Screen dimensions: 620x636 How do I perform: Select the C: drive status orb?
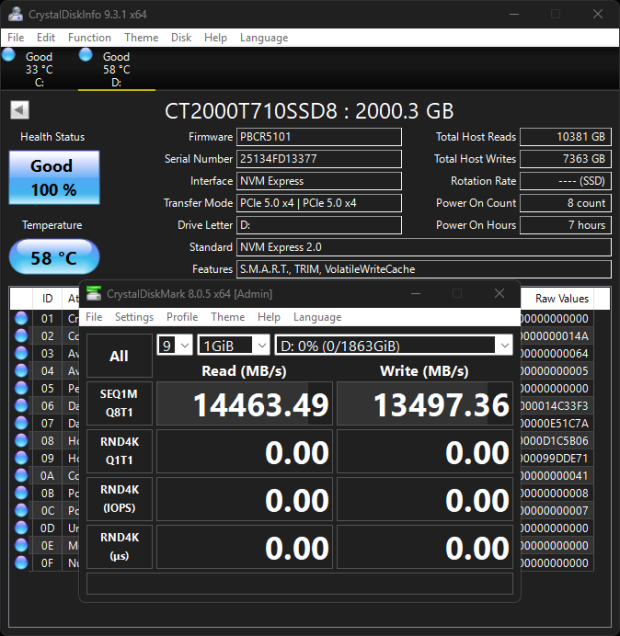(x=9, y=55)
